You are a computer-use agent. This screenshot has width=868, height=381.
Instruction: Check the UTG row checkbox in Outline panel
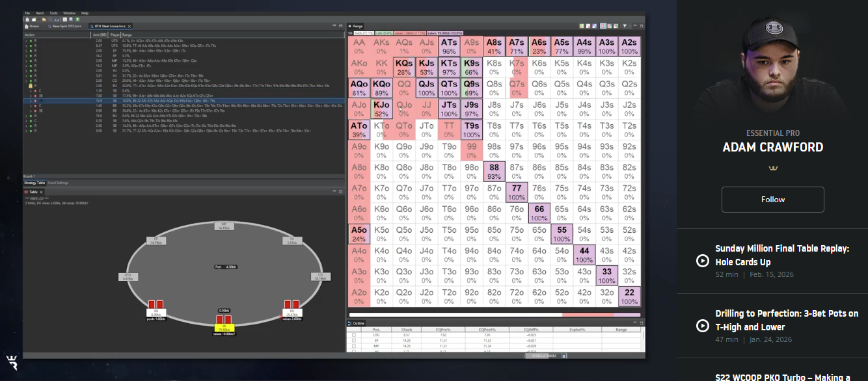[354, 335]
